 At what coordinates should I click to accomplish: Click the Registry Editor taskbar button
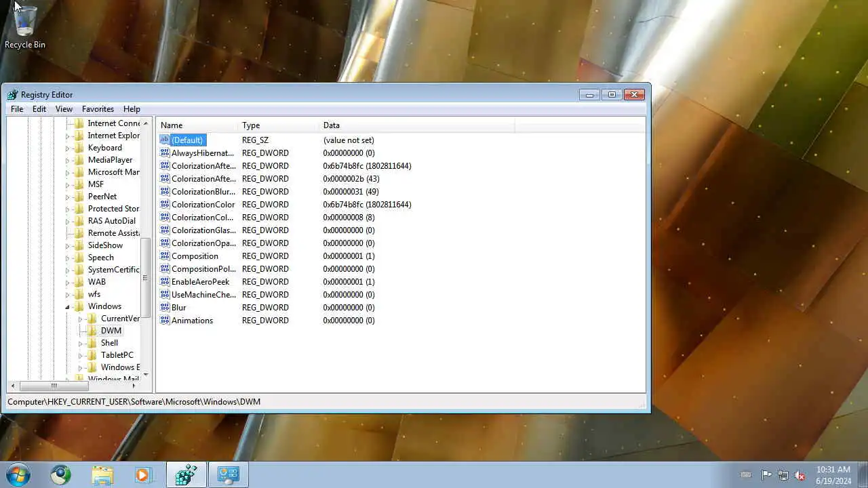click(x=186, y=475)
